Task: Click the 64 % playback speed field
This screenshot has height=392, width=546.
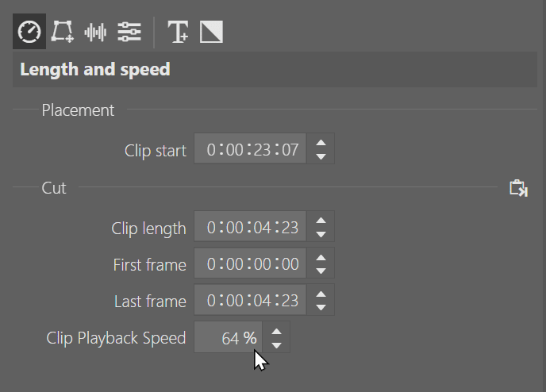Action: tap(228, 337)
